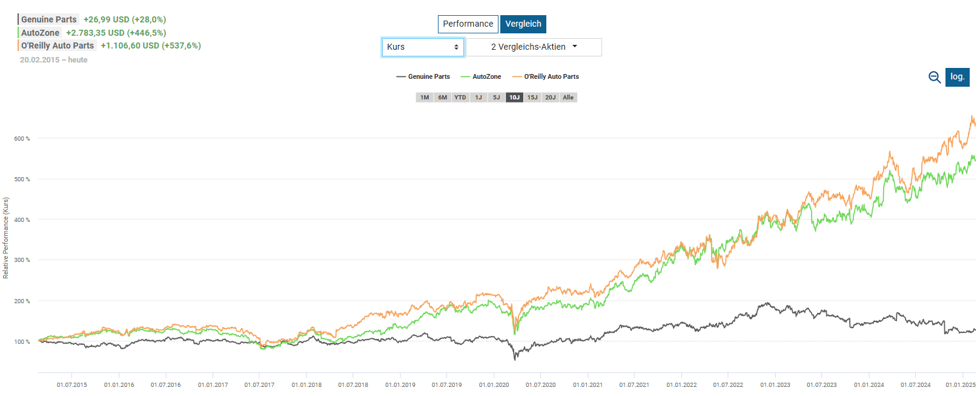Select the 5J time range
The width and height of the screenshot is (980, 396).
click(x=497, y=98)
